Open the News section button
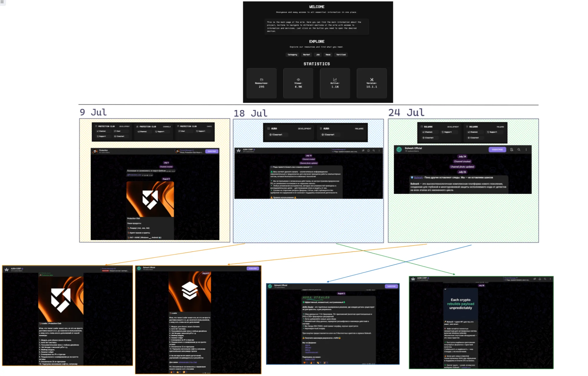 pos(328,55)
